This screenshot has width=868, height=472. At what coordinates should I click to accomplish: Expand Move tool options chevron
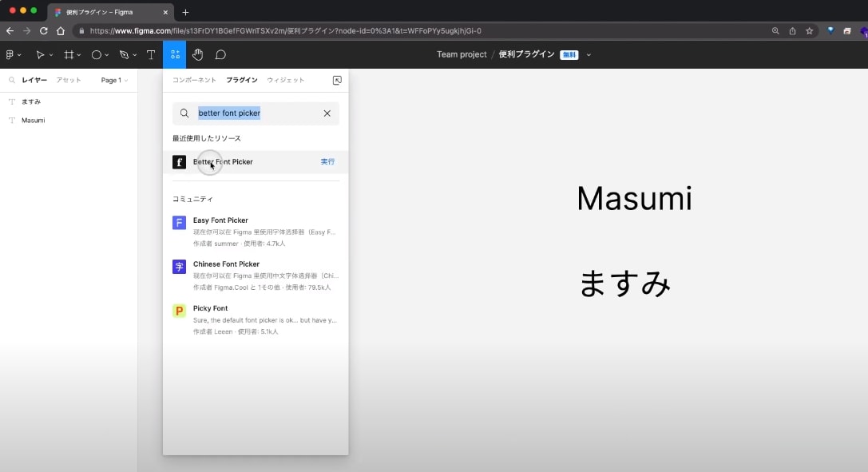click(x=51, y=55)
